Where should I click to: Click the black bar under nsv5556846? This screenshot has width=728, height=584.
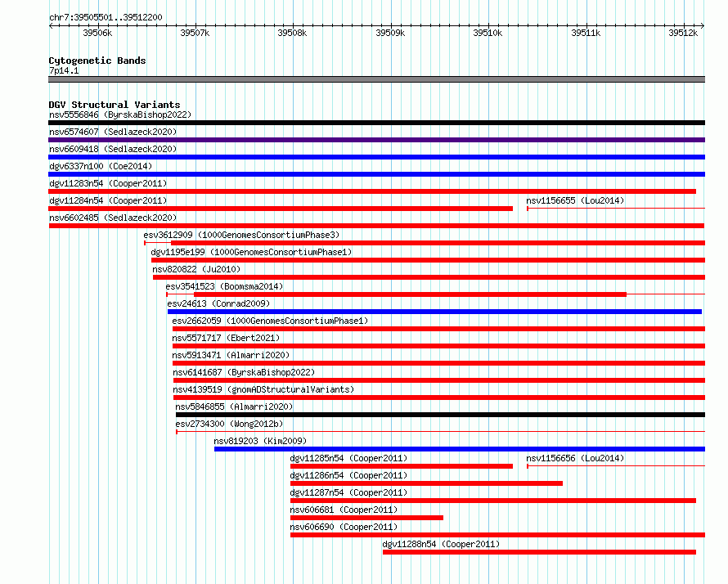376,123
